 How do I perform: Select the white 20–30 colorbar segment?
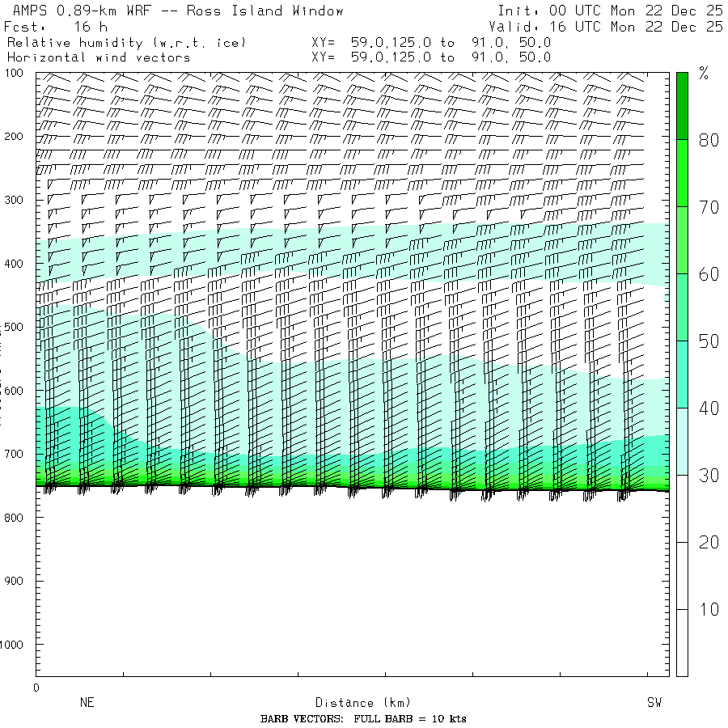[682, 509]
